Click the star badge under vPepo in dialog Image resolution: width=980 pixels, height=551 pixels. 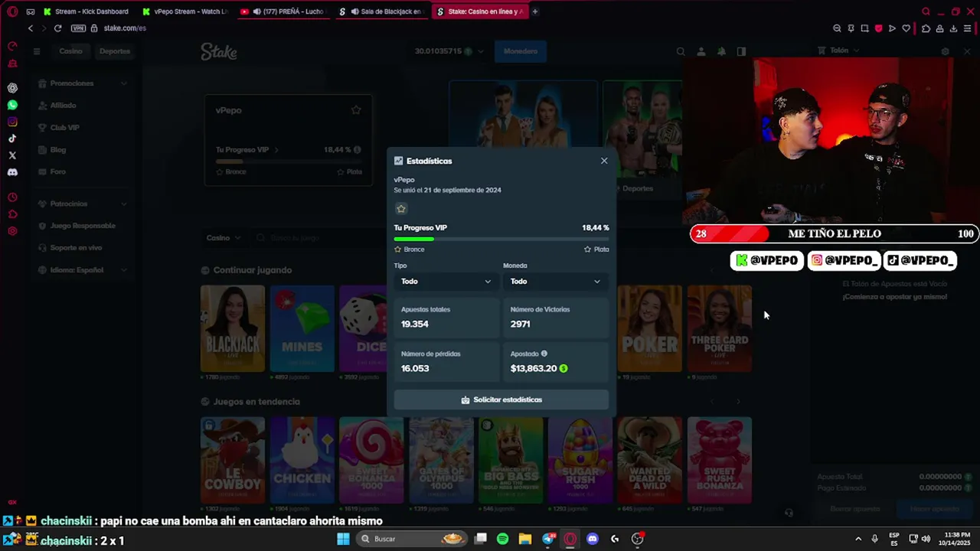(401, 208)
